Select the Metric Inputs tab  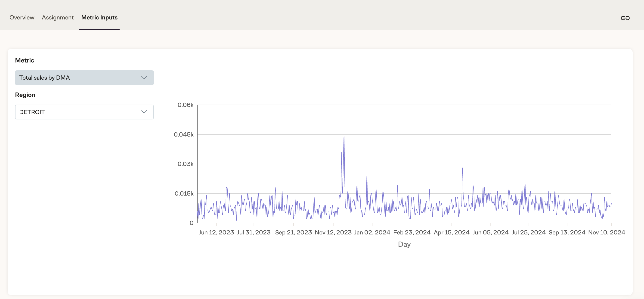tap(99, 18)
